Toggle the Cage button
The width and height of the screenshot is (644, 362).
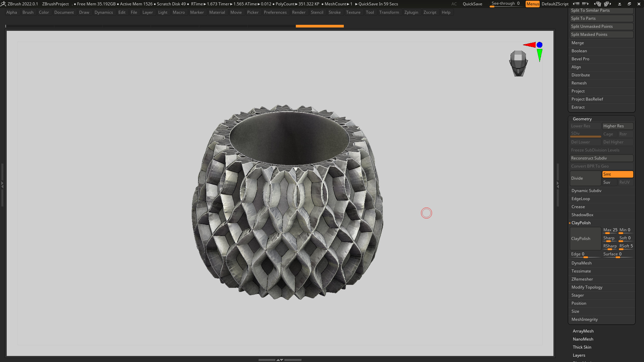coord(609,134)
